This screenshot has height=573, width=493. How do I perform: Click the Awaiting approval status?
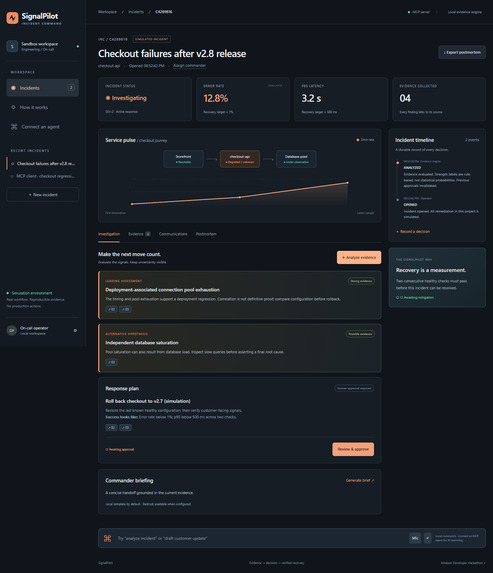pos(120,449)
